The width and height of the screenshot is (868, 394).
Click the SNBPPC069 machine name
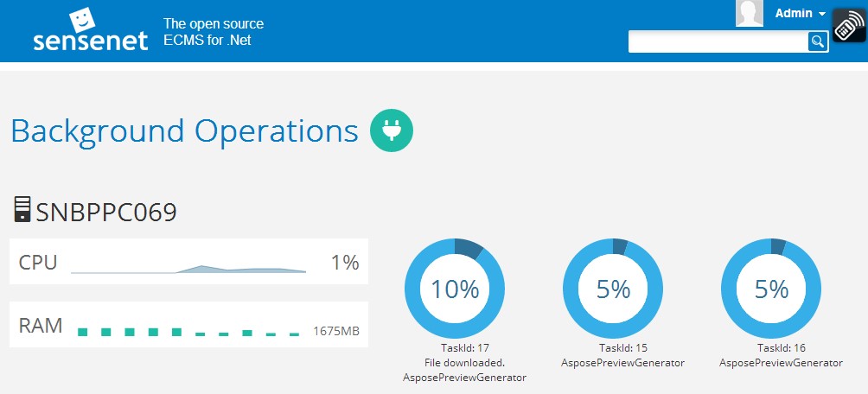pyautogui.click(x=105, y=212)
